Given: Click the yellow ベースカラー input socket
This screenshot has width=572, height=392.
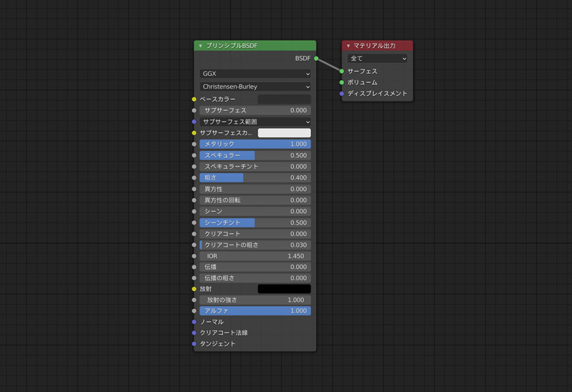Looking at the screenshot, I should coord(194,99).
